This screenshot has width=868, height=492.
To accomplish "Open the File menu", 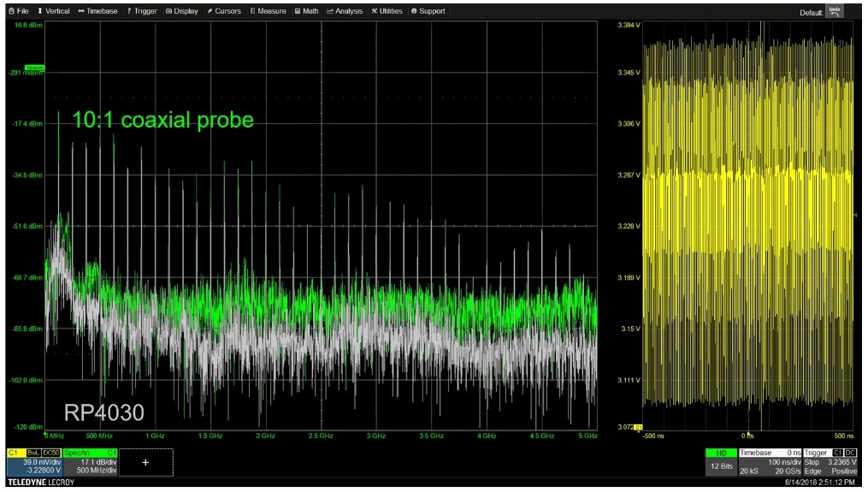I will pos(19,11).
